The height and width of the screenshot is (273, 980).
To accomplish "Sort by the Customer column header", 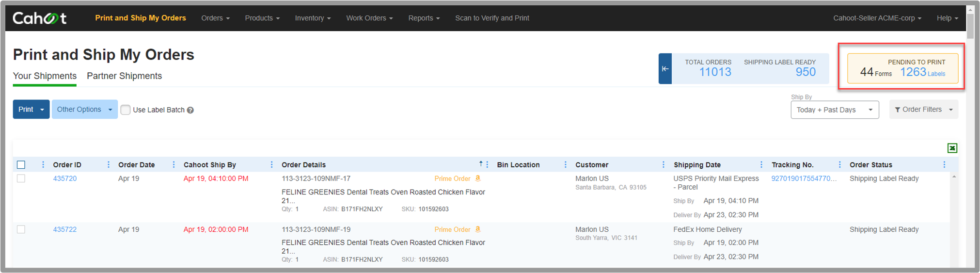I will click(x=592, y=165).
